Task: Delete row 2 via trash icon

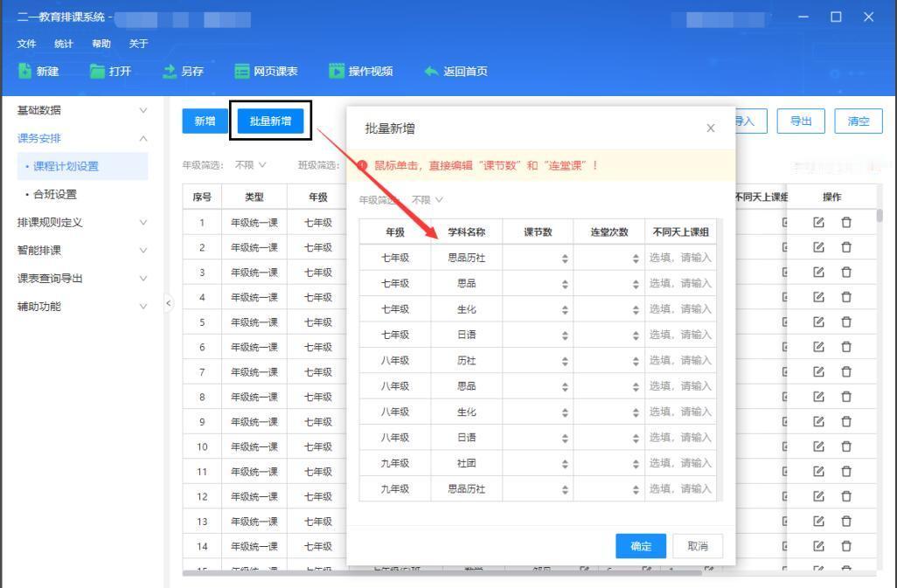Action: (x=846, y=247)
